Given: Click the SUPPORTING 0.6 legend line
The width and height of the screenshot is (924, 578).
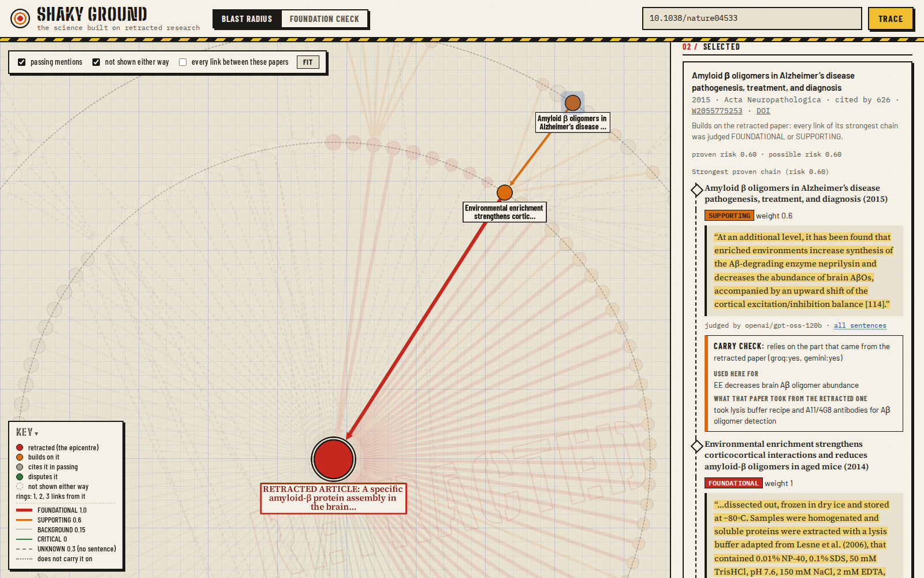Looking at the screenshot, I should point(24,520).
